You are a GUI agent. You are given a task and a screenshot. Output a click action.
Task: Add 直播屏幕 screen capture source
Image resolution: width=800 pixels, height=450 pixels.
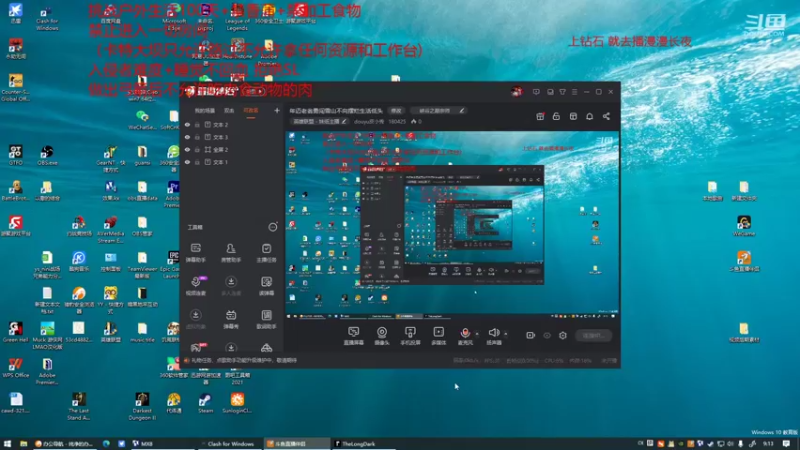pos(353,336)
